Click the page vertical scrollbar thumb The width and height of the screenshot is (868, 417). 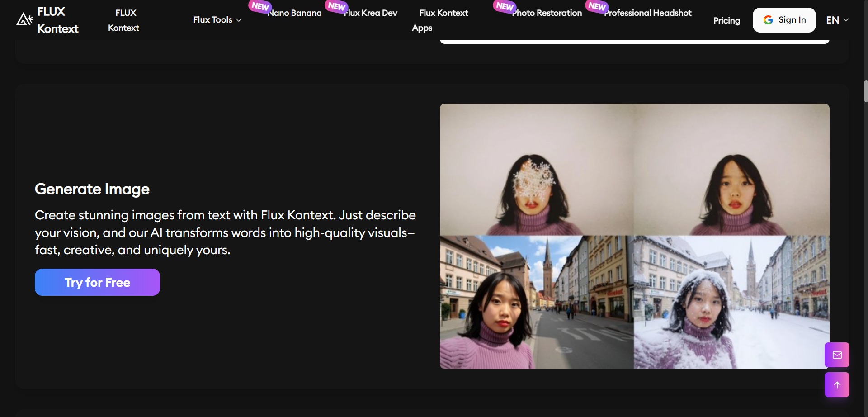[x=865, y=91]
